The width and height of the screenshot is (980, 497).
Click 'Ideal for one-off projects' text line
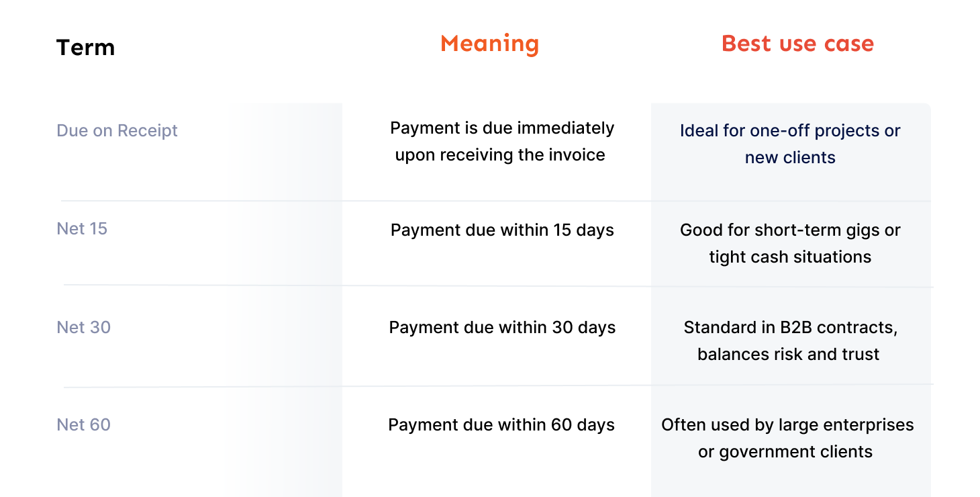[x=790, y=130]
